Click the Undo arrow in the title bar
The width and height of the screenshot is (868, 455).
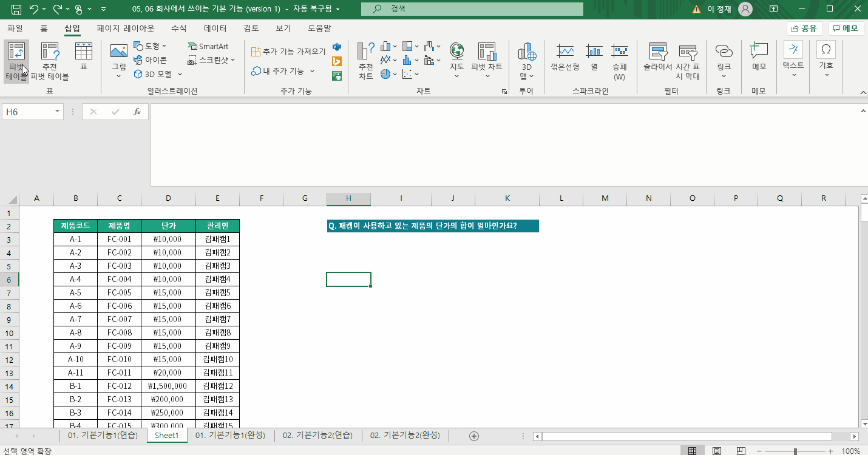(33, 9)
